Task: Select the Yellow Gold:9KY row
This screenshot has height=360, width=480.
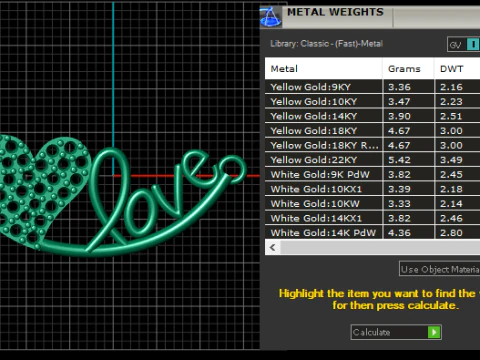Action: (x=372, y=87)
